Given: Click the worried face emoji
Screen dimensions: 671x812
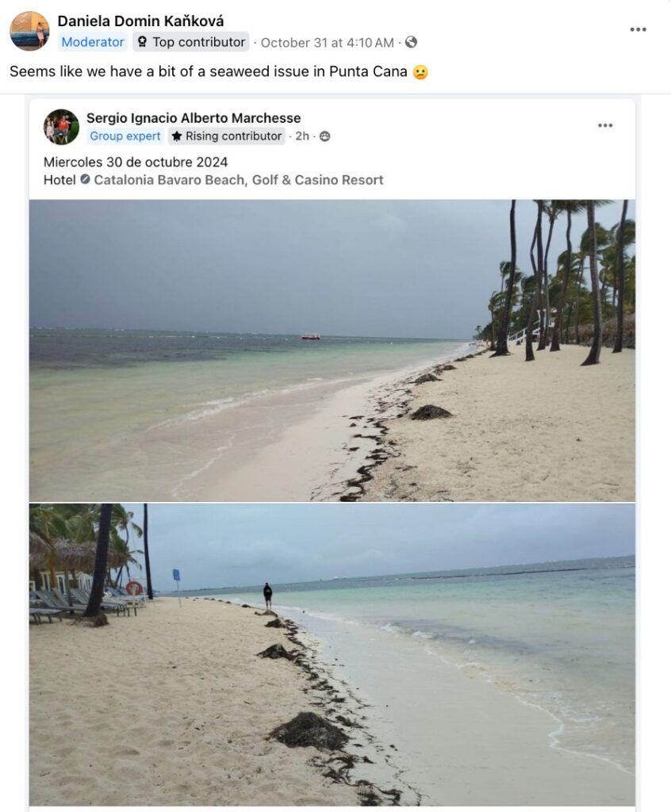Looking at the screenshot, I should (420, 72).
